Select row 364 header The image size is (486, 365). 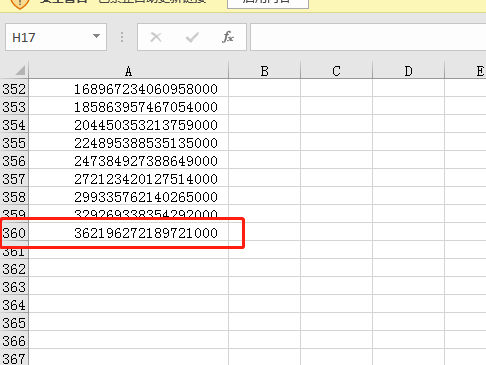[14, 305]
